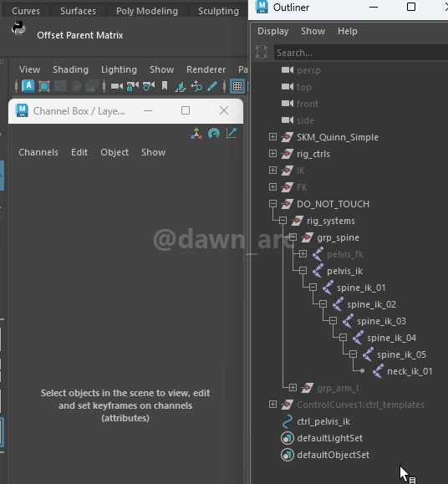
Task: Select front camera in Outliner
Action: click(x=308, y=104)
